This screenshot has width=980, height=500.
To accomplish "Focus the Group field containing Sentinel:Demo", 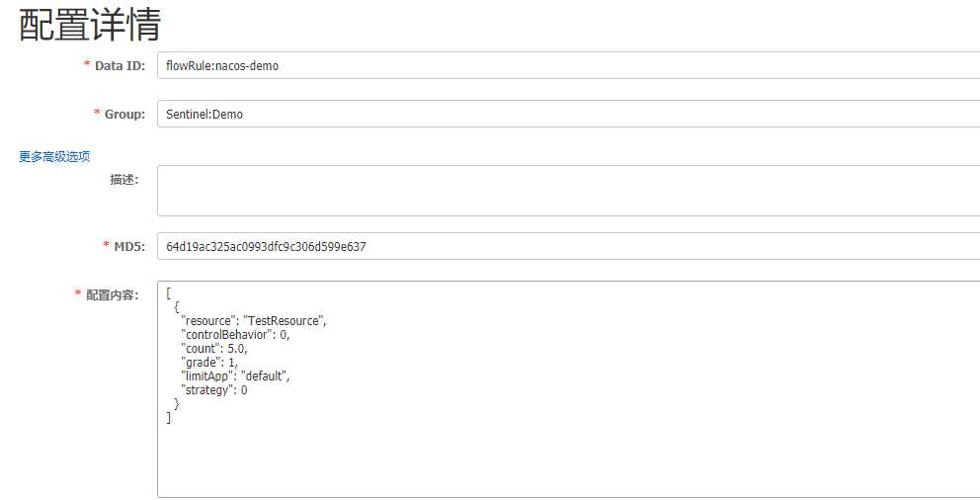I will 568,114.
